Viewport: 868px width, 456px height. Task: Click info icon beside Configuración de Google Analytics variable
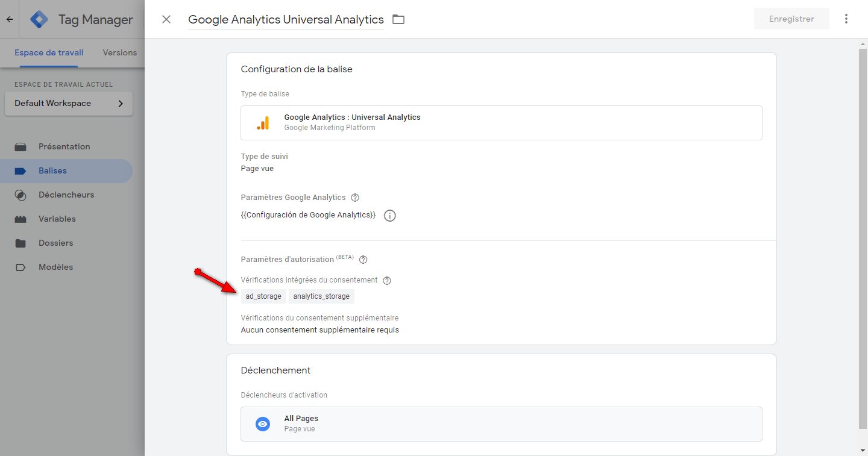[390, 216]
